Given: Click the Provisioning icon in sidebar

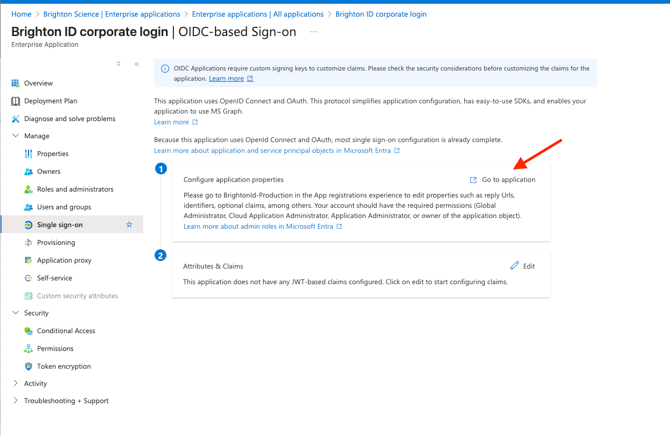Looking at the screenshot, I should (x=28, y=242).
